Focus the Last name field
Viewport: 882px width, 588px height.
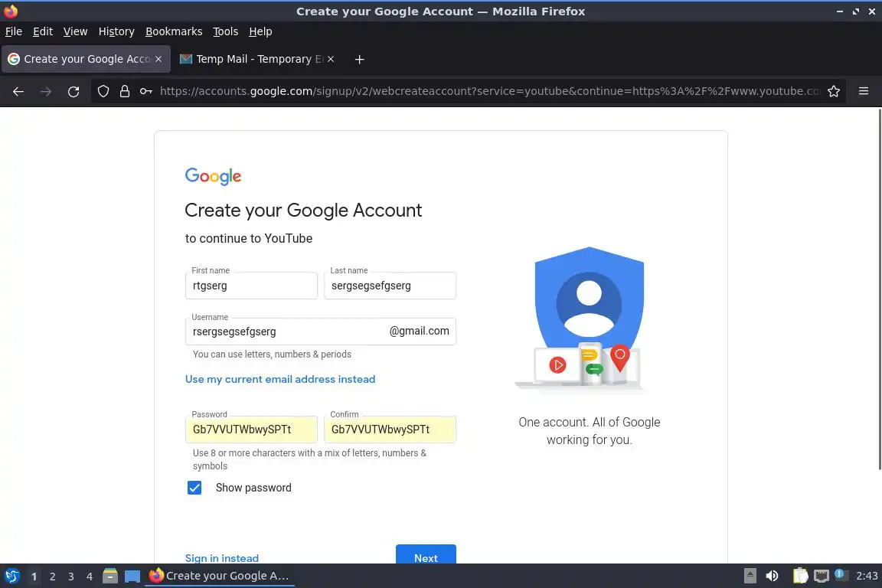tap(390, 286)
